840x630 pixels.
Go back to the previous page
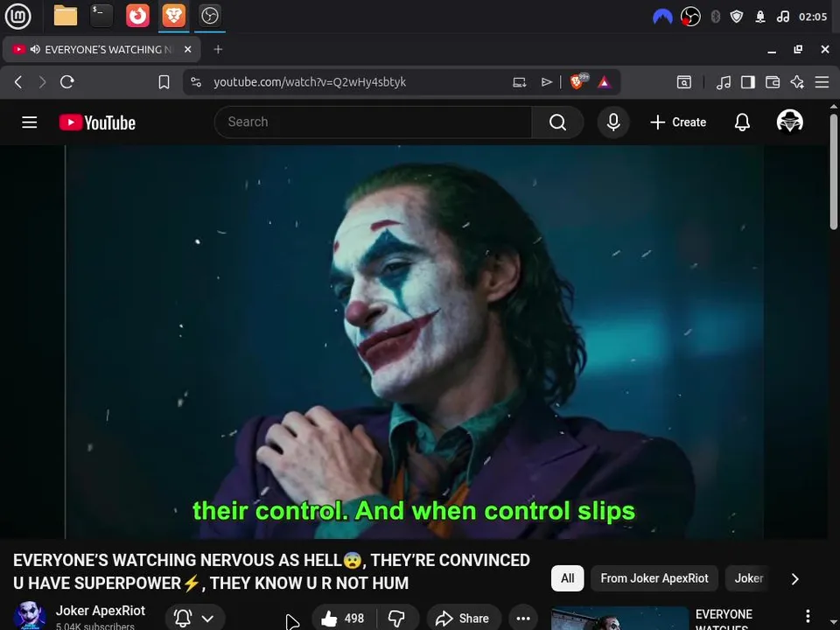(18, 82)
